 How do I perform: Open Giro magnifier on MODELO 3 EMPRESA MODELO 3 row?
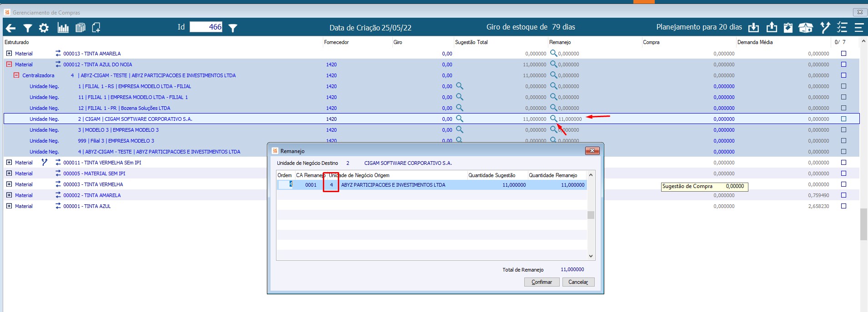point(460,129)
